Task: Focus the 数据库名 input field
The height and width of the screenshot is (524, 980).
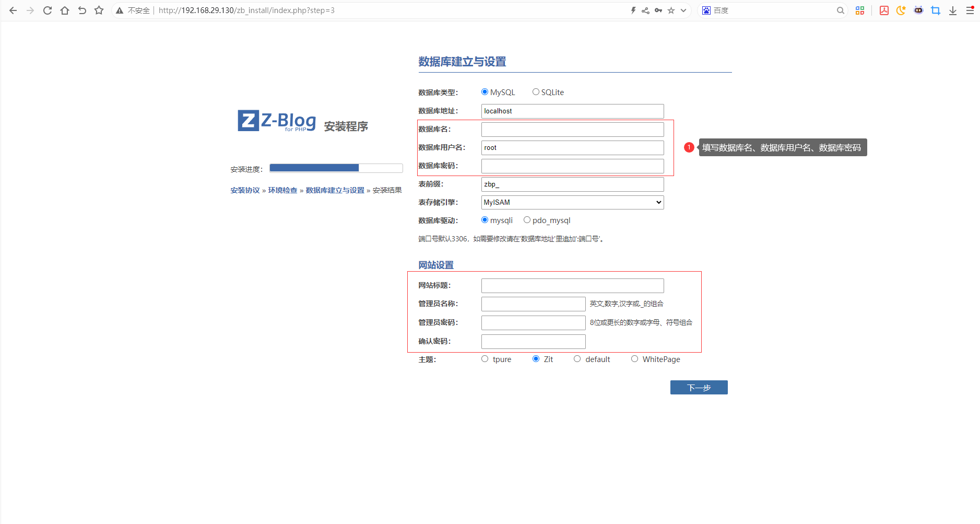Action: tap(572, 130)
